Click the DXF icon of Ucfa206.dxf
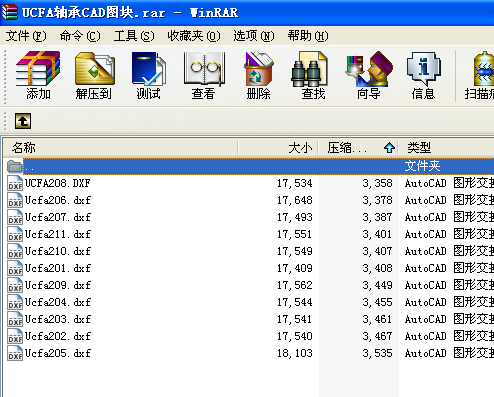The width and height of the screenshot is (494, 397). pos(15,200)
